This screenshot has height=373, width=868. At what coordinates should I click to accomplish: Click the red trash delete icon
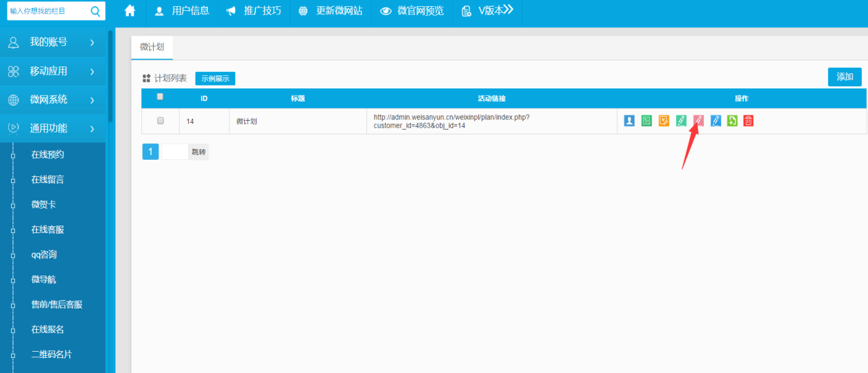(749, 121)
